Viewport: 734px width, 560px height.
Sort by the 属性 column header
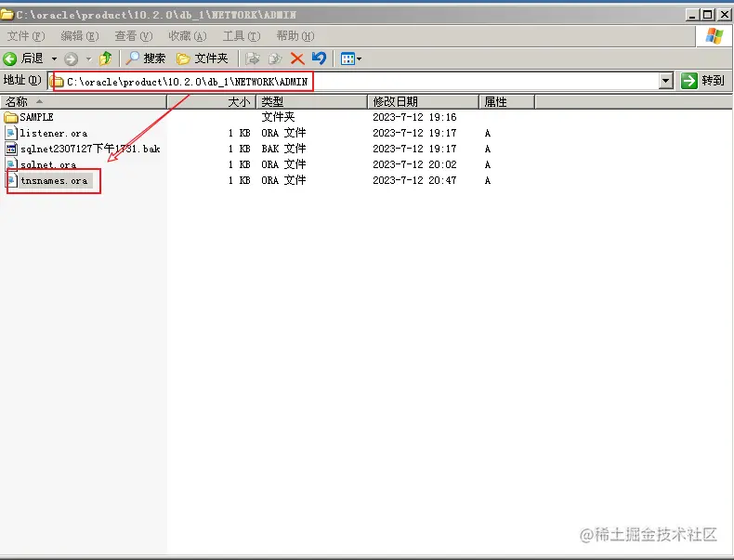pos(507,101)
